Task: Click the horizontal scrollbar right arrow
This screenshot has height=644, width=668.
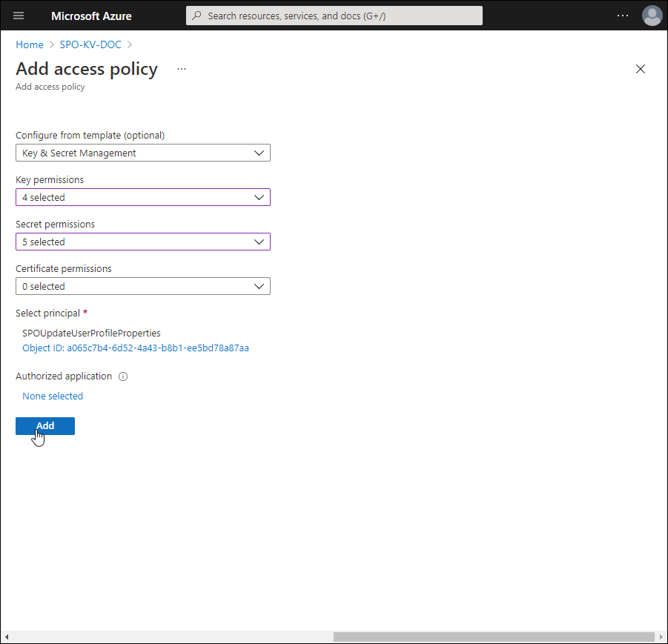Action: 660,637
